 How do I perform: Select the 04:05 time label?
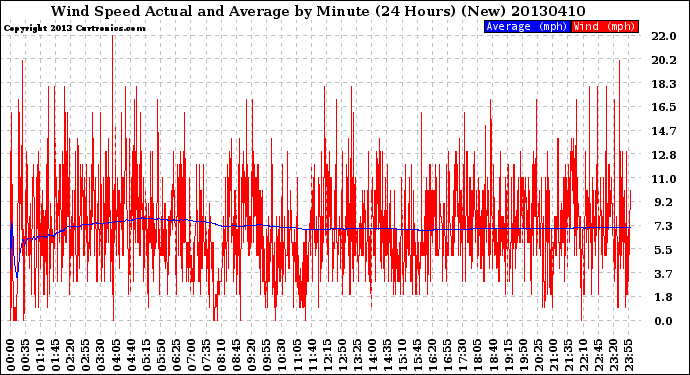tap(116, 355)
